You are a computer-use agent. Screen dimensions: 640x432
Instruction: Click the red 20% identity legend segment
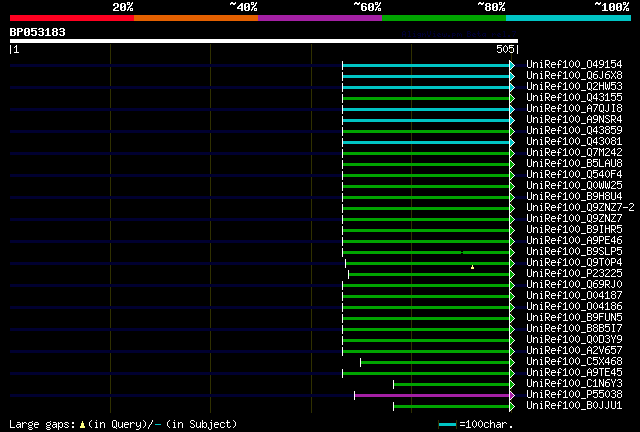point(72,18)
